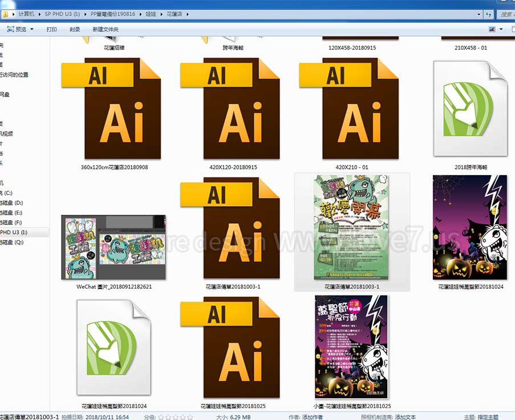This screenshot has height=420, width=515.
Task: Click the 花蓮招牌 file name label
Action: (114, 48)
